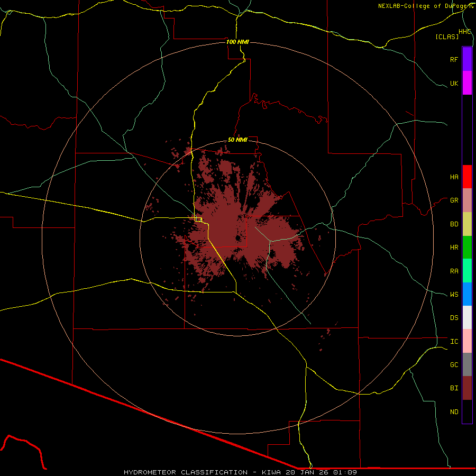Click the WS legend label
Viewport: 476px width, 476px height.
tap(454, 295)
